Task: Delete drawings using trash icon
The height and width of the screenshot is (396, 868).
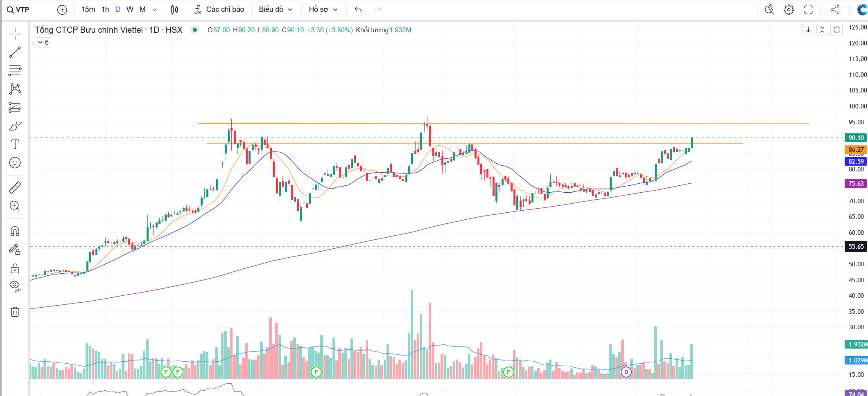Action: 15,312
